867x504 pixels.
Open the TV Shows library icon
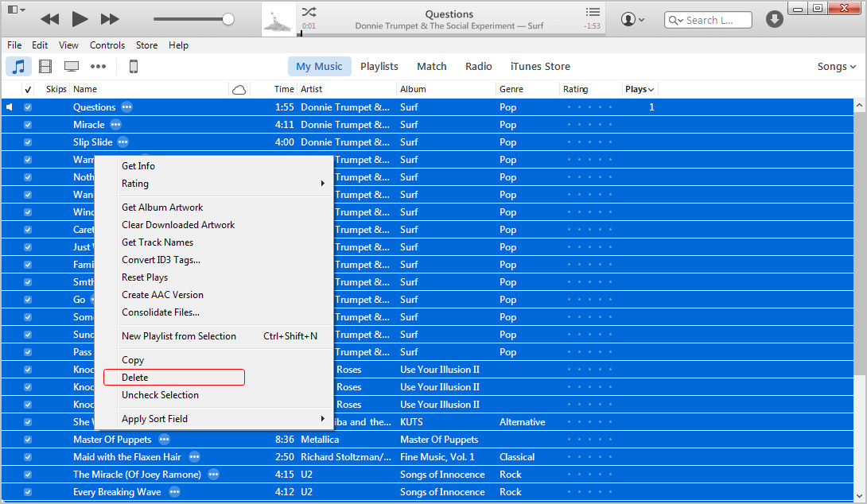click(72, 66)
